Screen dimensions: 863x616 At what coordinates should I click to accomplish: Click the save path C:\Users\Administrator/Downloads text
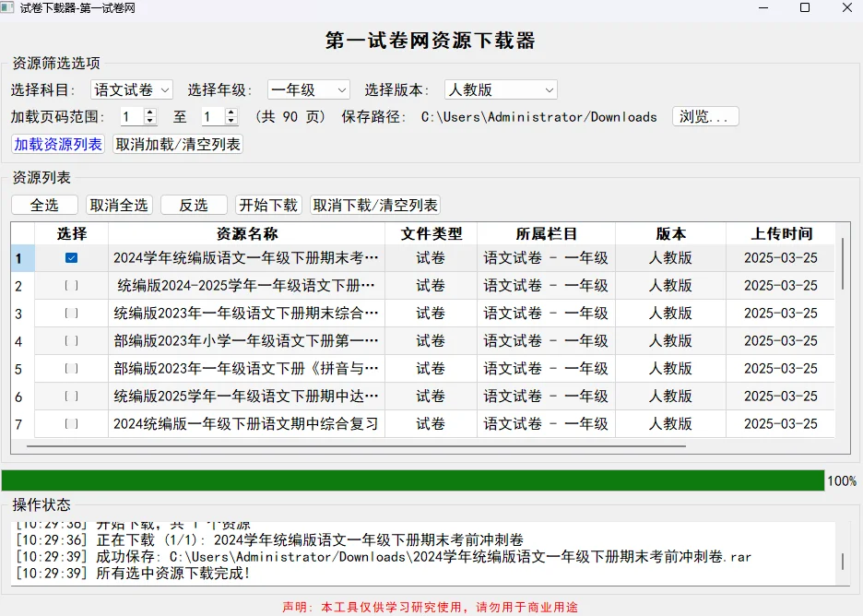(538, 117)
